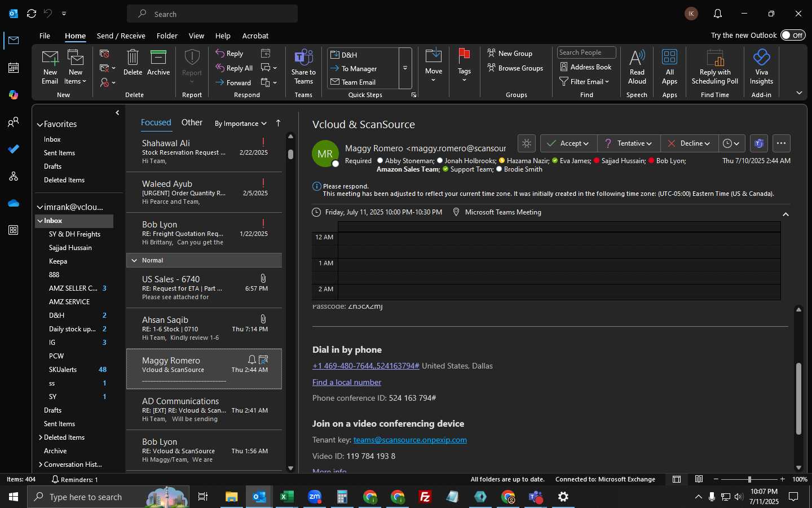The image size is (812, 508).
Task: Switch to View ribbon tab
Action: pos(196,36)
